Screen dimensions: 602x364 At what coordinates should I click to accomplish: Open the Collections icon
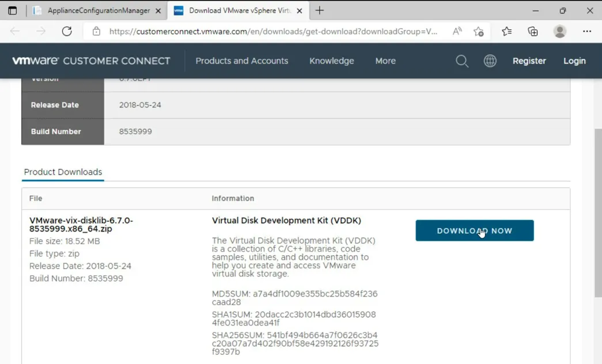[x=533, y=31]
